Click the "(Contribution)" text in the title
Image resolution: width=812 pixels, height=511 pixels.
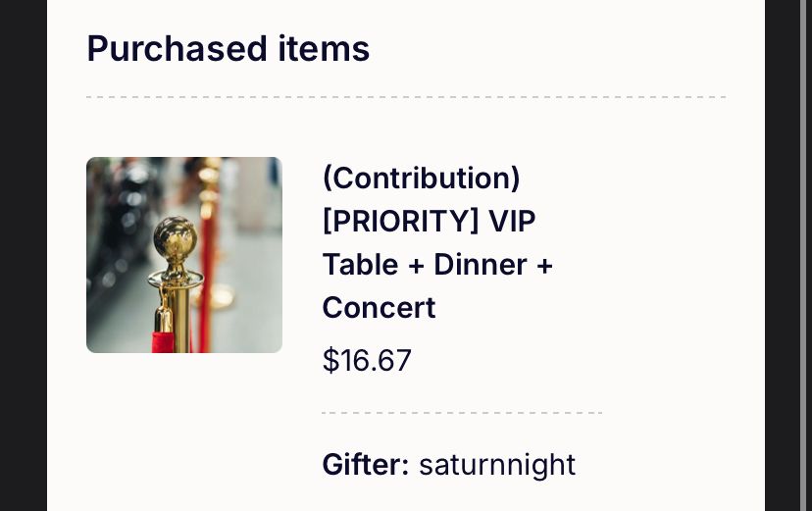click(x=421, y=179)
